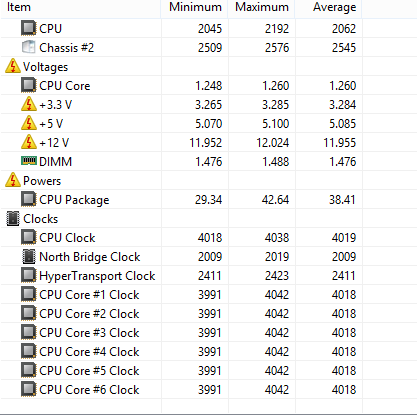Click CPU Clock average value 4019
The image size is (417, 418).
pos(344,237)
